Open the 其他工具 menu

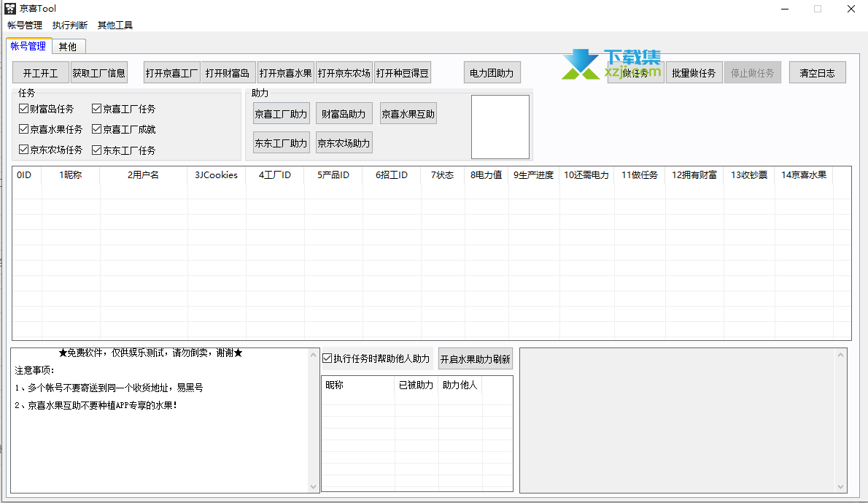(115, 26)
